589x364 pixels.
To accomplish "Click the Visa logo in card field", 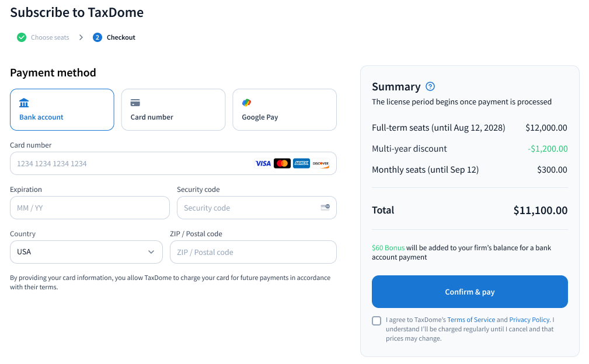I will point(263,163).
